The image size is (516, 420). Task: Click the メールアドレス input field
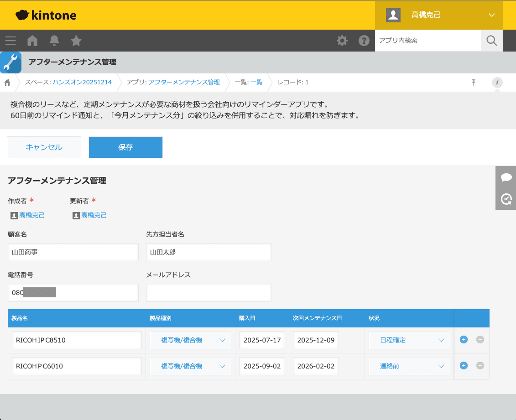(x=208, y=292)
